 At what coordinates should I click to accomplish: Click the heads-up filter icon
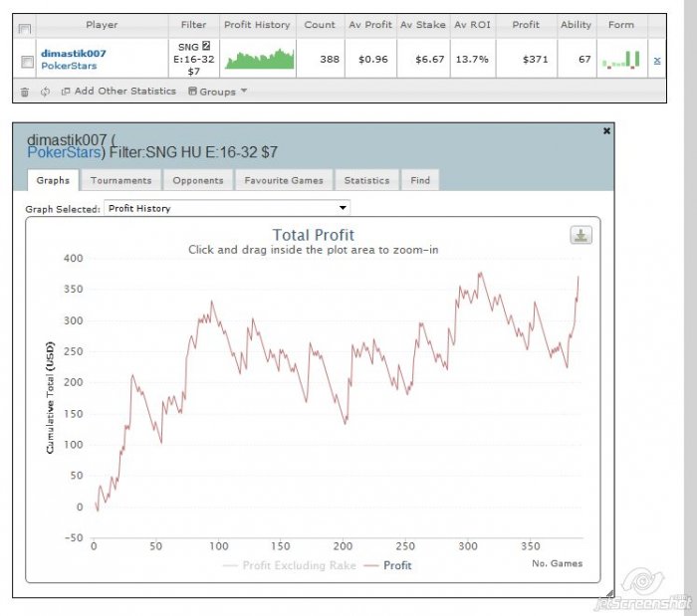[206, 46]
